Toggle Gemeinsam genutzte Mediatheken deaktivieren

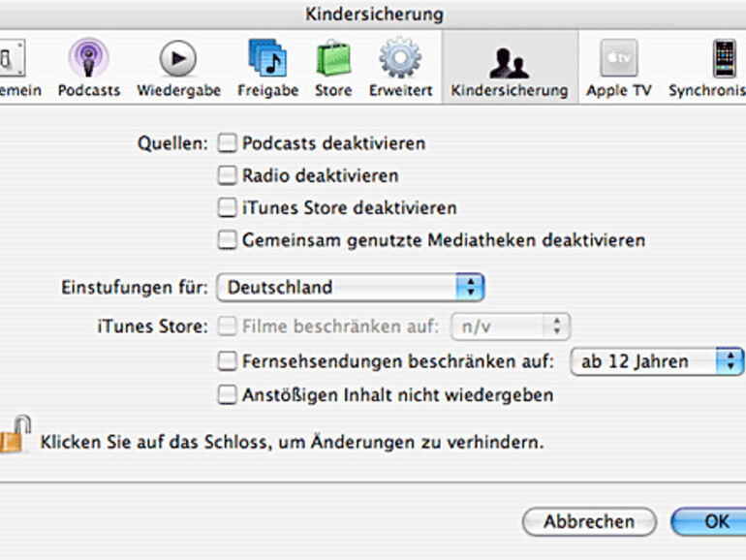(227, 240)
